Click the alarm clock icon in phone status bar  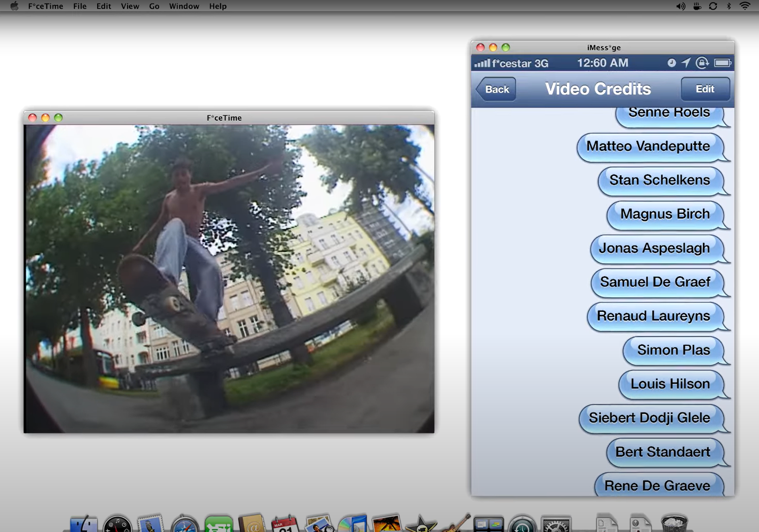(672, 63)
